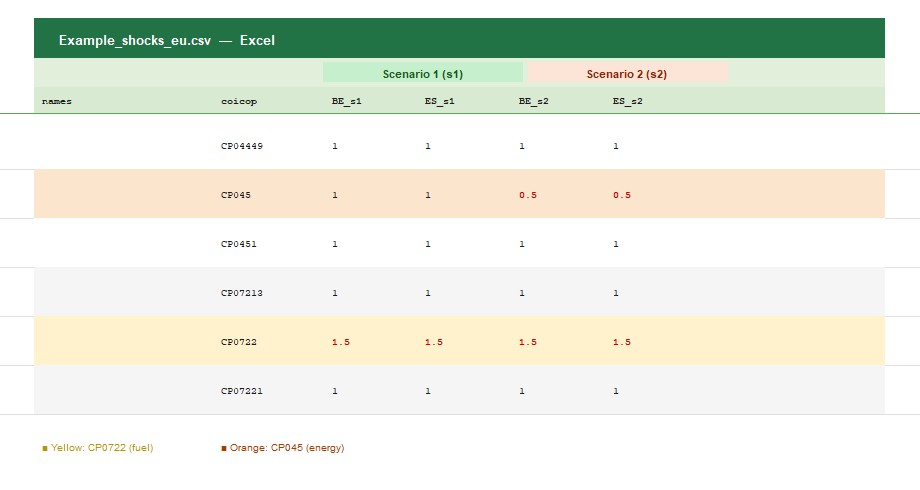Viewport: 920px width, 490px height.
Task: Click the BE_s1 column header
Action: pos(346,101)
